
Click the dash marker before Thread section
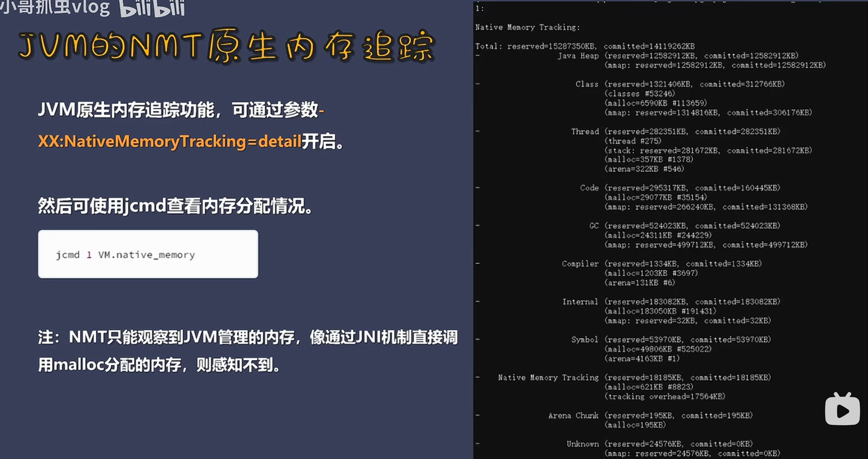point(477,131)
